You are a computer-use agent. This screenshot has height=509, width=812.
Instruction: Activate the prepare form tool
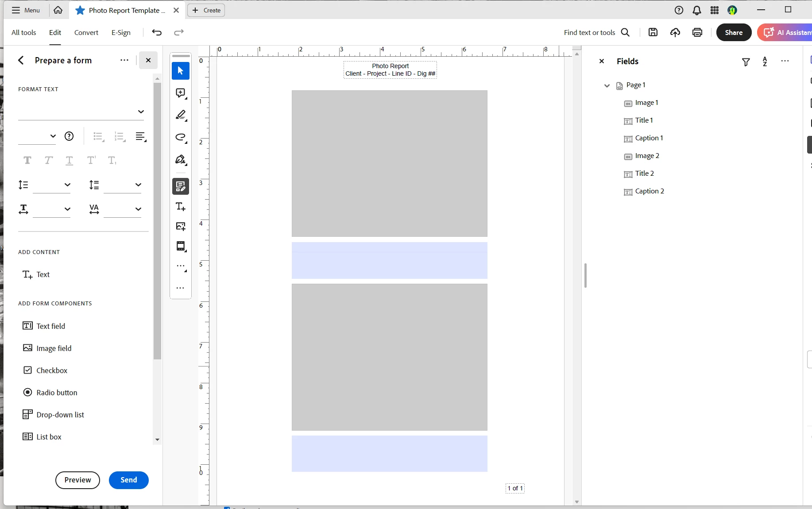pyautogui.click(x=181, y=186)
